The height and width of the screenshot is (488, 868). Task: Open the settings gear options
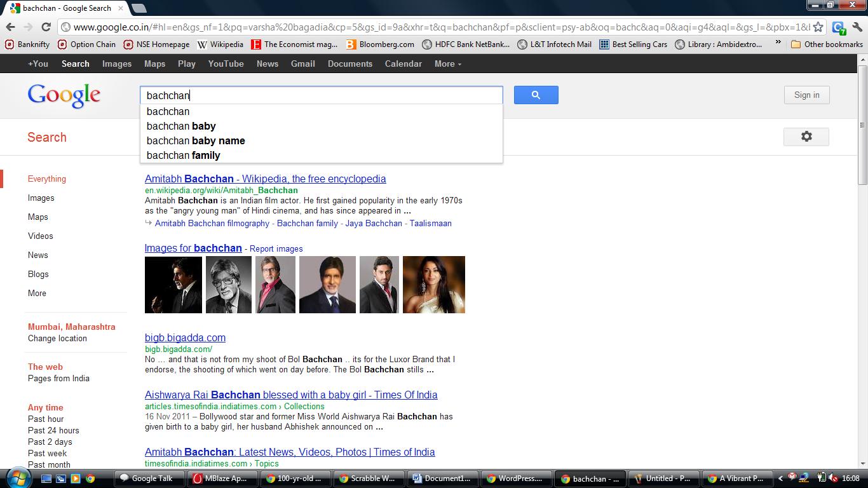pyautogui.click(x=806, y=137)
